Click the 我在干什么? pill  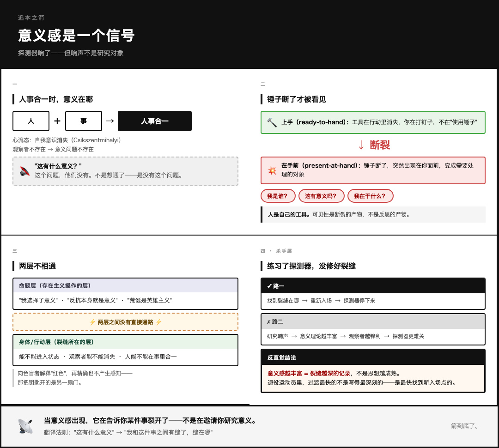(370, 196)
